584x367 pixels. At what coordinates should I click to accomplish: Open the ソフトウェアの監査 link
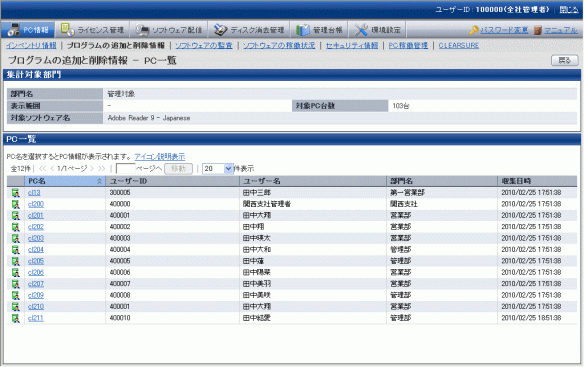(204, 45)
